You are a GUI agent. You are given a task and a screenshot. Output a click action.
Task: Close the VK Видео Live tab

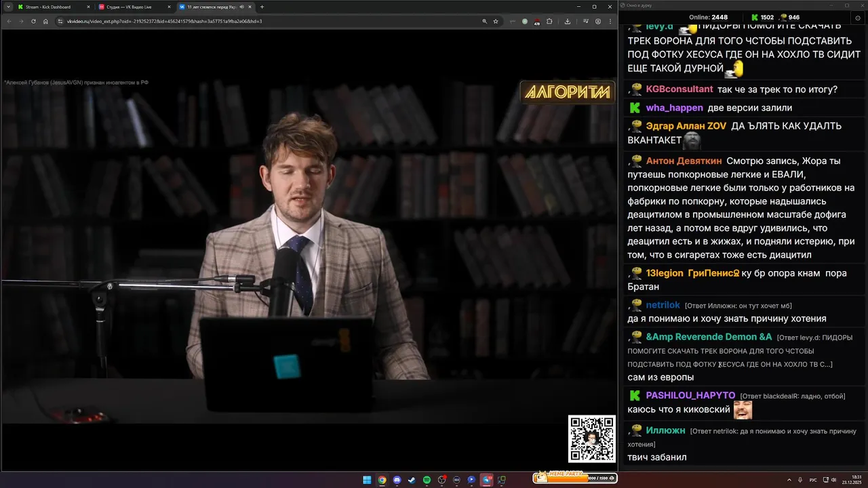pos(169,7)
